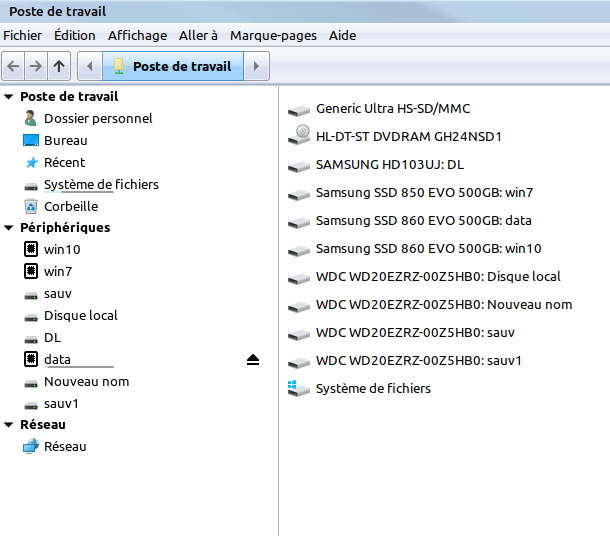Viewport: 610px width, 536px height.
Task: Click the sauv1 drive icon in sidebar
Action: (31, 406)
